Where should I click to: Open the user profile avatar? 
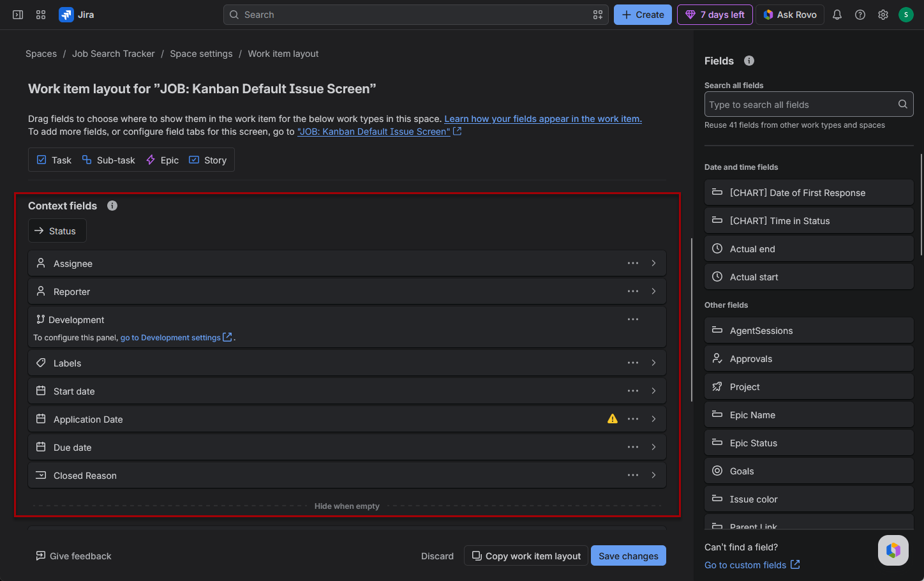[x=906, y=15]
